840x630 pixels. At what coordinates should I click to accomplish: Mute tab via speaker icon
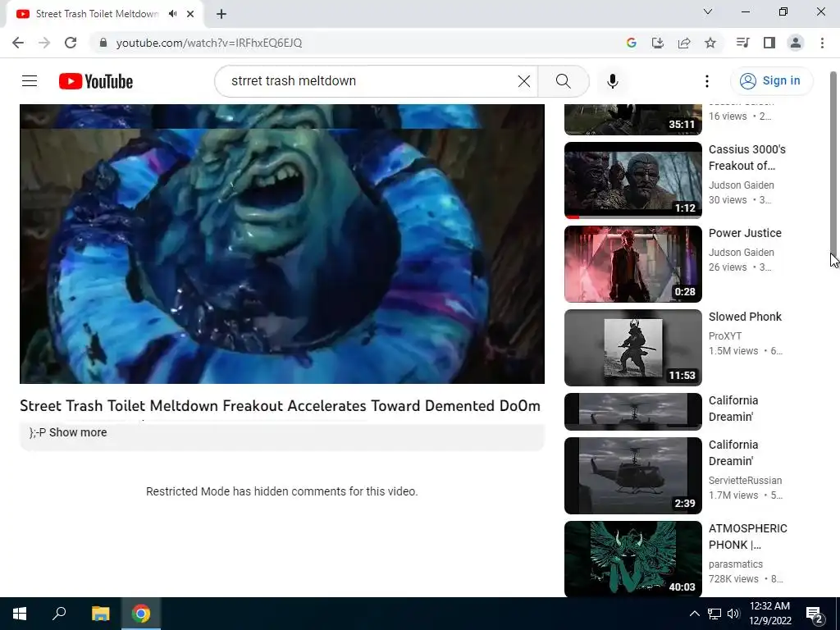click(x=172, y=14)
